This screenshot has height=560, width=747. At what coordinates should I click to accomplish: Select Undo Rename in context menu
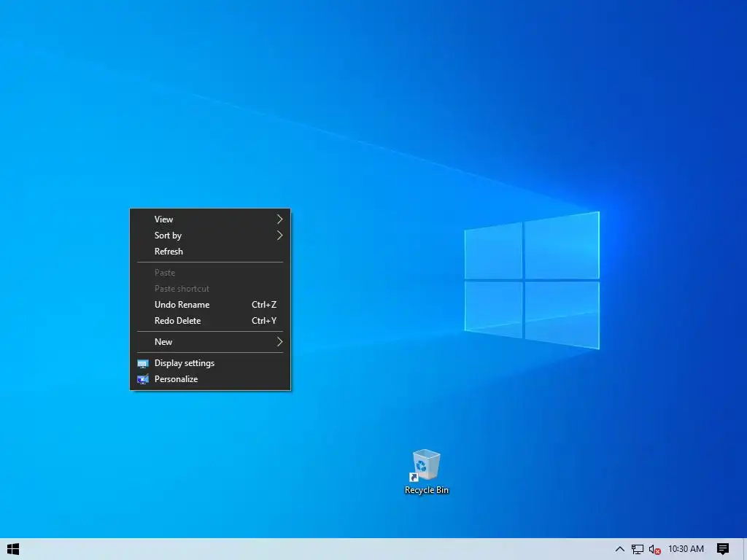click(210, 305)
